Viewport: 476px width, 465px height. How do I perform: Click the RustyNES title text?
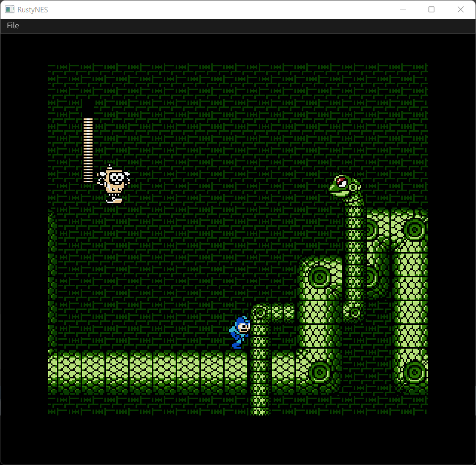coord(33,10)
